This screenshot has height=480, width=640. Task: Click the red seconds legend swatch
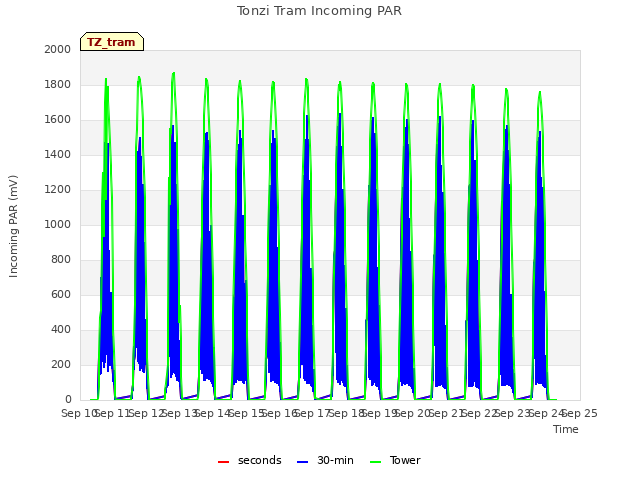pos(223,462)
